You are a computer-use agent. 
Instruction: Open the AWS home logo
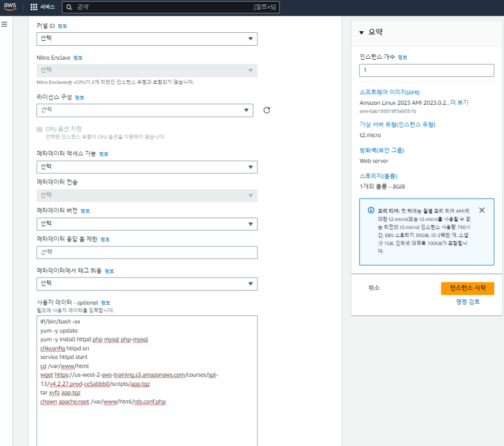point(10,7)
